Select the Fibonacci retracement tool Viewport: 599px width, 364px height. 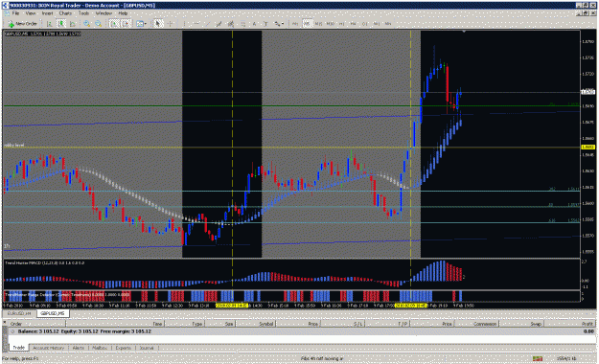click(x=242, y=24)
